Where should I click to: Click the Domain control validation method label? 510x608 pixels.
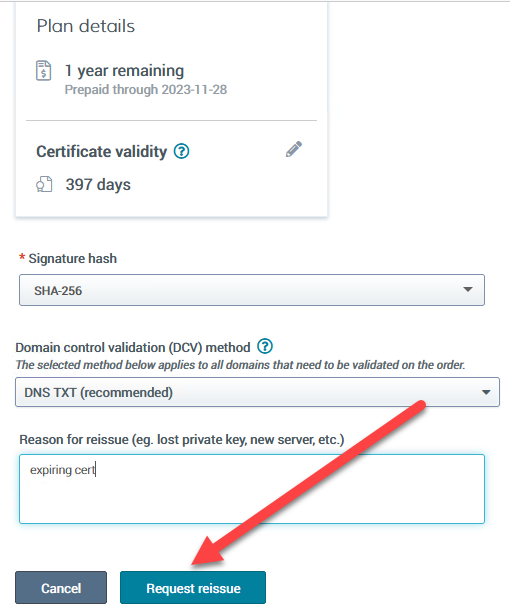click(x=133, y=347)
